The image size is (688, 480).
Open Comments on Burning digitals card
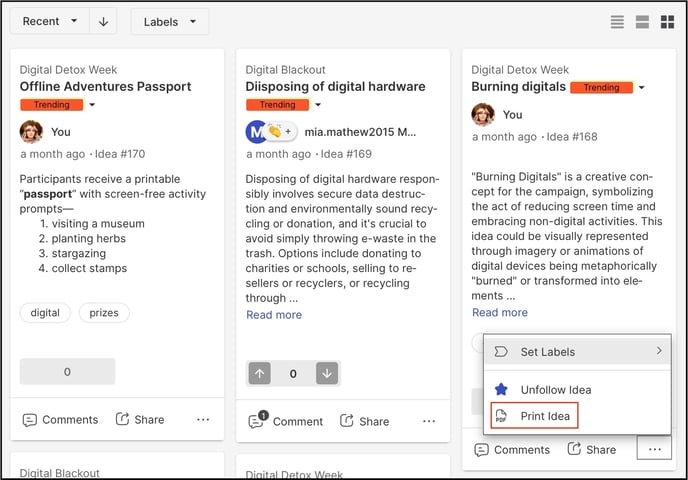click(x=512, y=450)
